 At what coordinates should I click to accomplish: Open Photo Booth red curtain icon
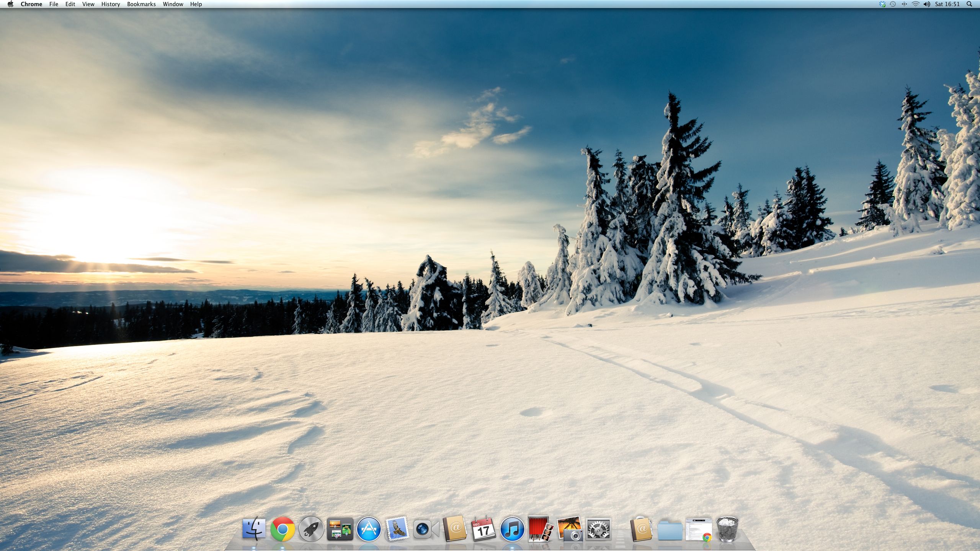[541, 529]
